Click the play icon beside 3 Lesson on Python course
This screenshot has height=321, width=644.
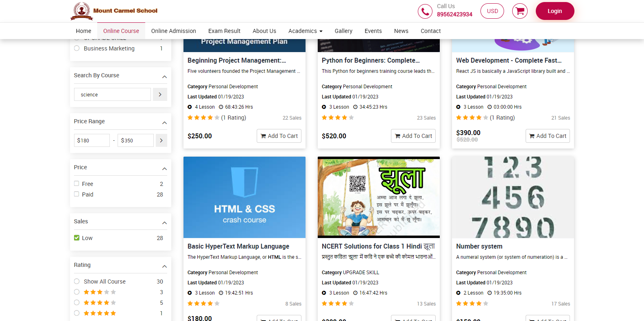point(324,107)
